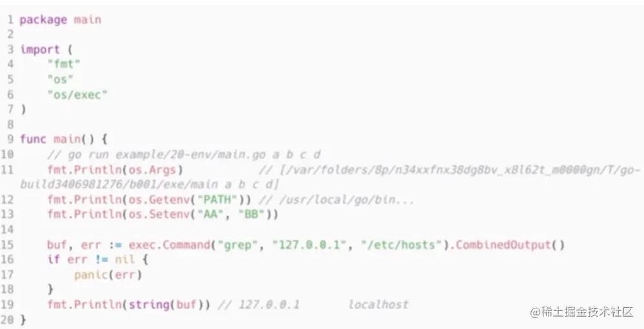
Task: Click the go run comment on line 10
Action: [184, 155]
